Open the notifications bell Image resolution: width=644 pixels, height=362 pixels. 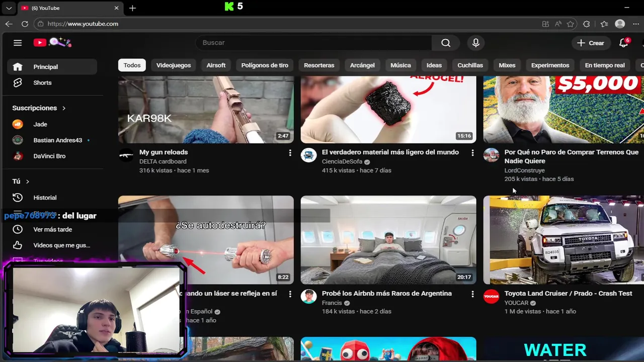pyautogui.click(x=624, y=43)
